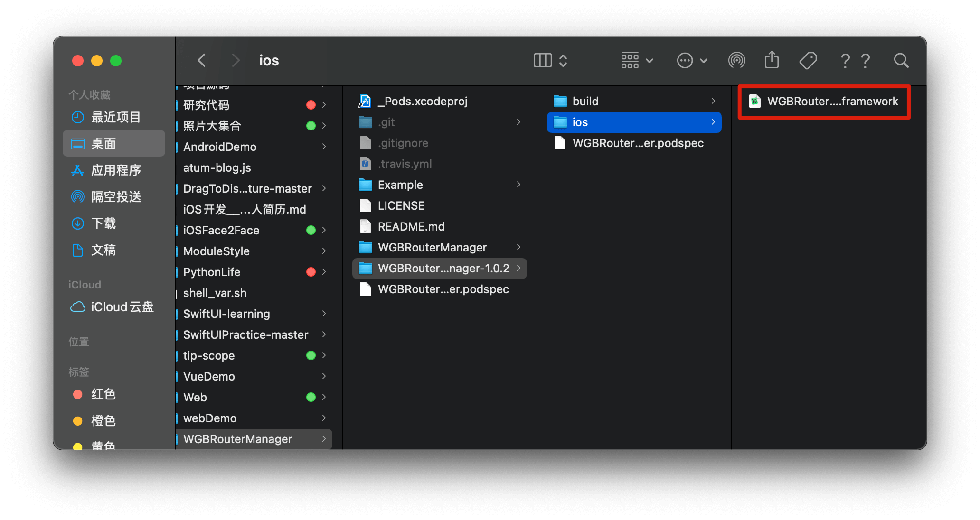Select the WGBRouter framework file
The width and height of the screenshot is (980, 520).
tap(832, 102)
